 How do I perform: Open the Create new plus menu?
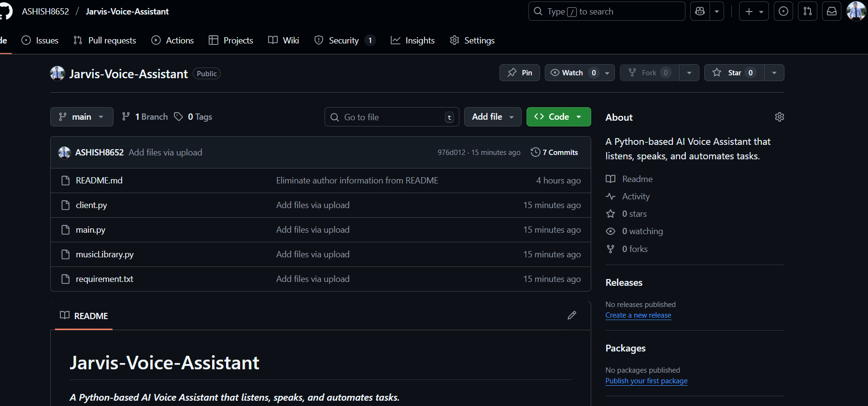754,11
